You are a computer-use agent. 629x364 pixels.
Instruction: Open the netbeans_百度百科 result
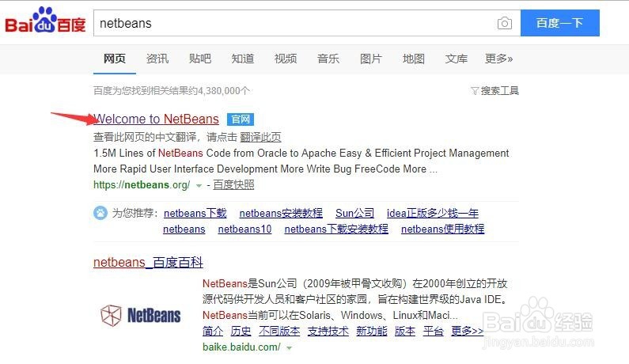[x=148, y=263]
